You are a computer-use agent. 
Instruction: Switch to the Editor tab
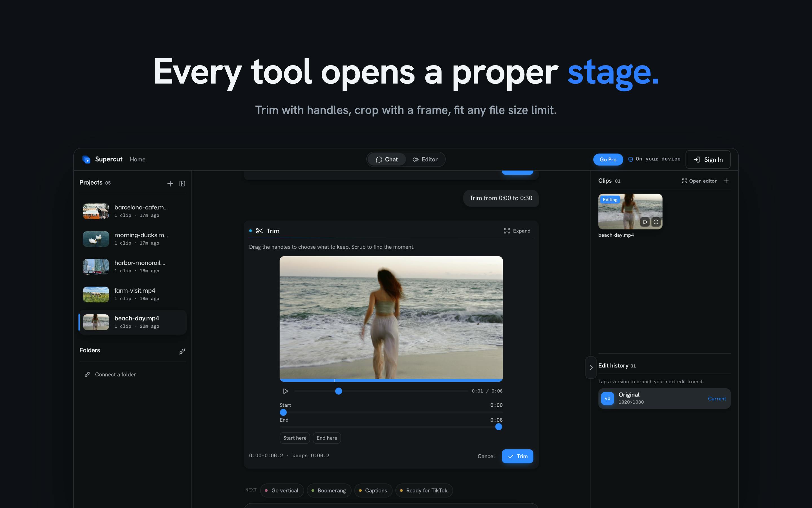click(x=425, y=159)
